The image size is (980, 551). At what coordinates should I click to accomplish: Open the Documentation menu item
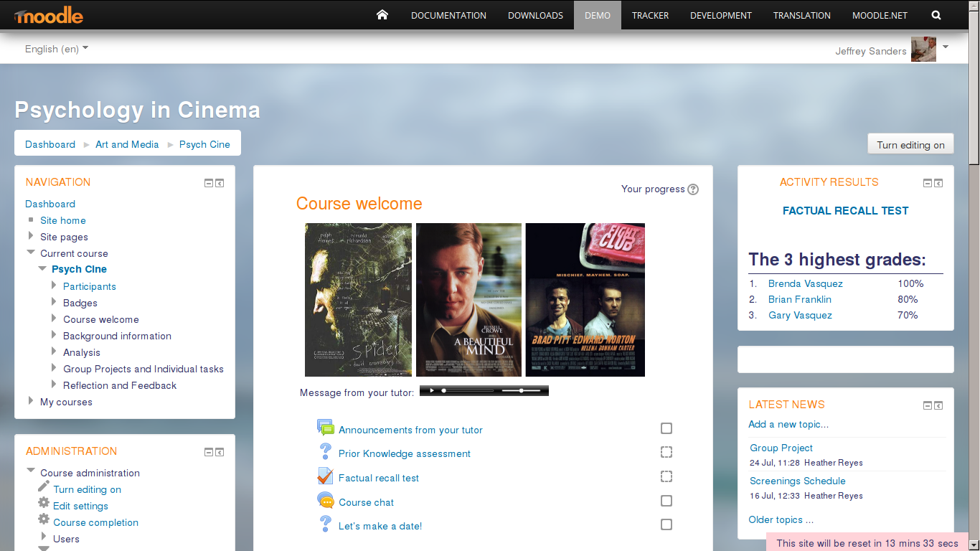[x=448, y=15]
